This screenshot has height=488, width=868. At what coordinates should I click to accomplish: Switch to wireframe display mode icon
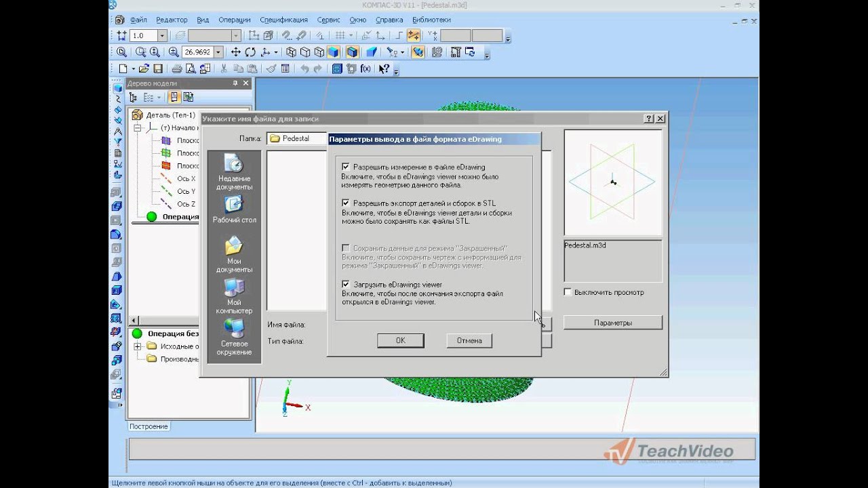[x=291, y=52]
